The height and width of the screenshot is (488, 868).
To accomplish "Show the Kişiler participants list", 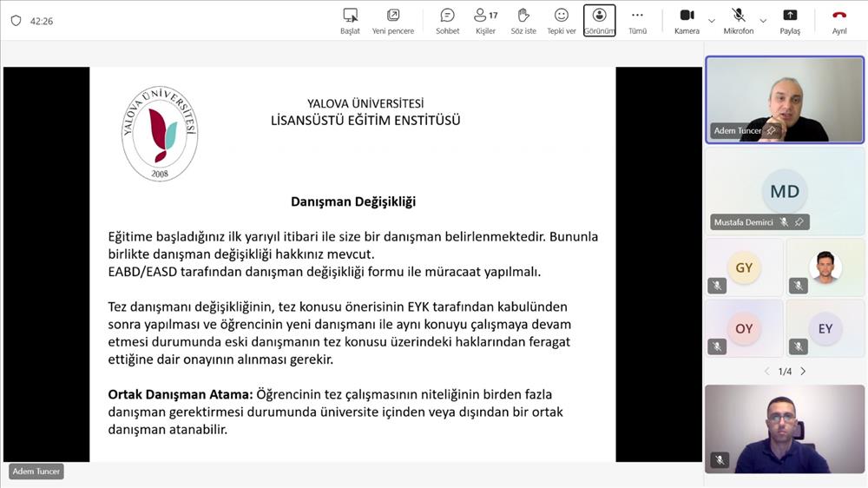I will click(x=485, y=21).
